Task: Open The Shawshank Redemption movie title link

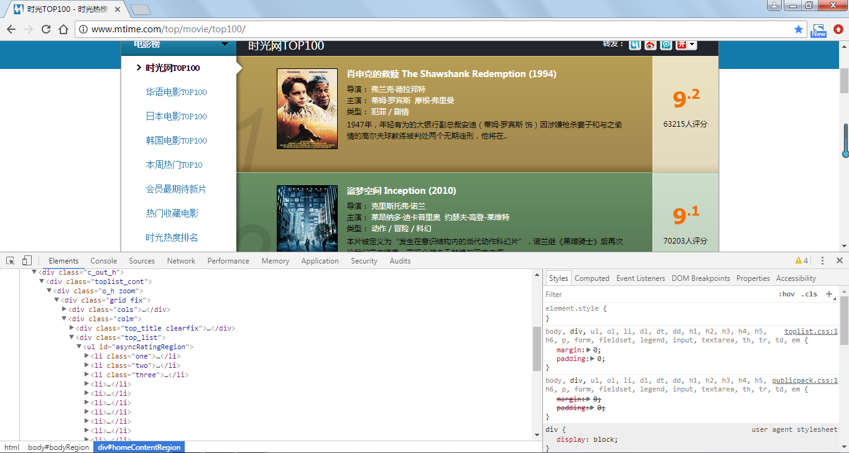Action: click(x=451, y=74)
